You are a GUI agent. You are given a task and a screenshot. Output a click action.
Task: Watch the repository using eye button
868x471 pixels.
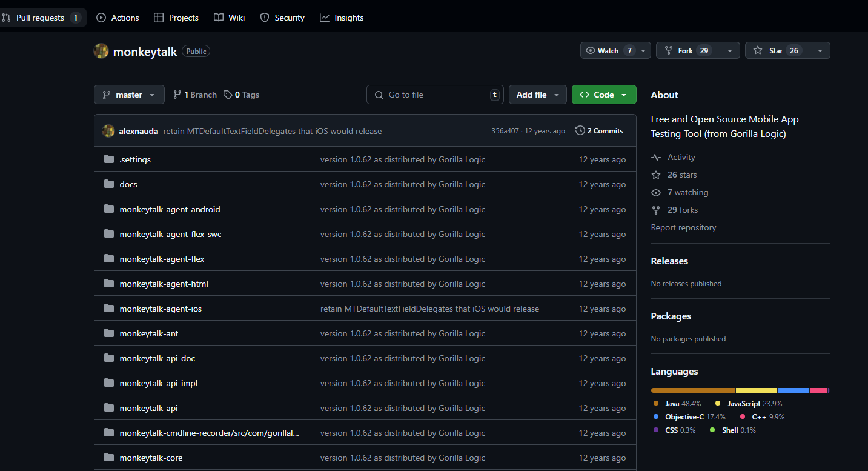(x=609, y=51)
